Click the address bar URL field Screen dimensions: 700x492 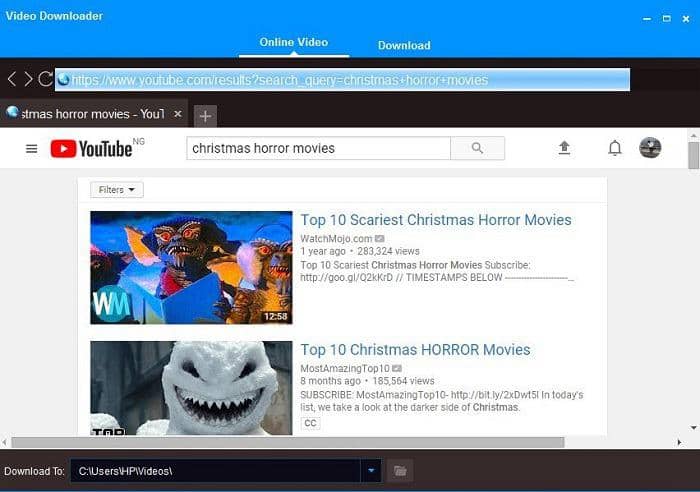pyautogui.click(x=342, y=80)
